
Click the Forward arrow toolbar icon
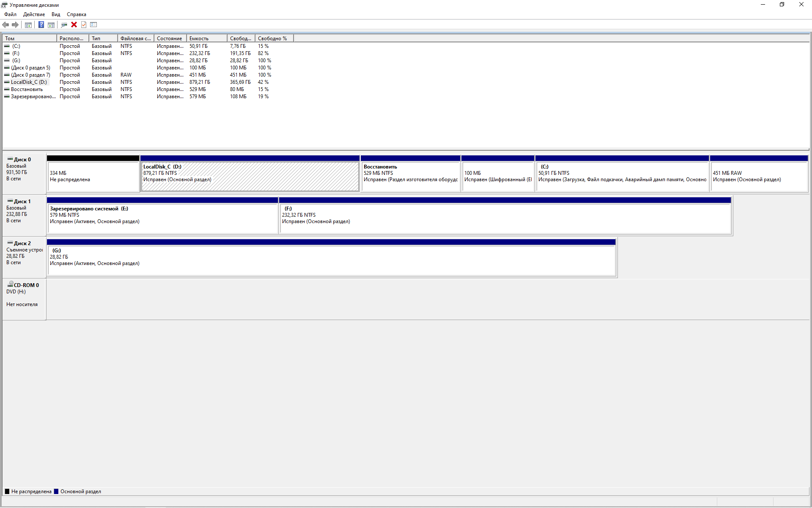tap(15, 25)
